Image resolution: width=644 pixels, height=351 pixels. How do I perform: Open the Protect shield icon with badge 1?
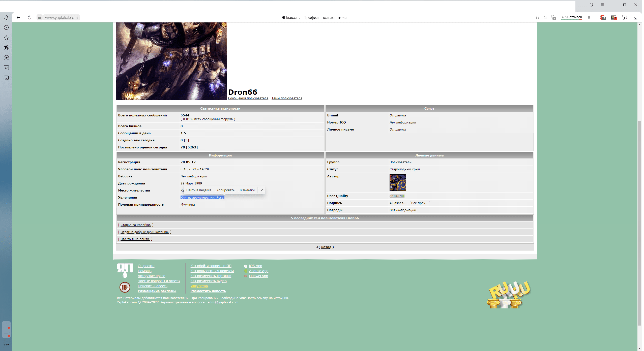click(553, 17)
